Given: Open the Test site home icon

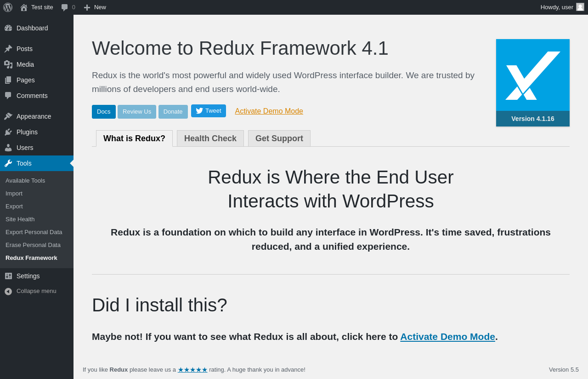Looking at the screenshot, I should coord(24,7).
